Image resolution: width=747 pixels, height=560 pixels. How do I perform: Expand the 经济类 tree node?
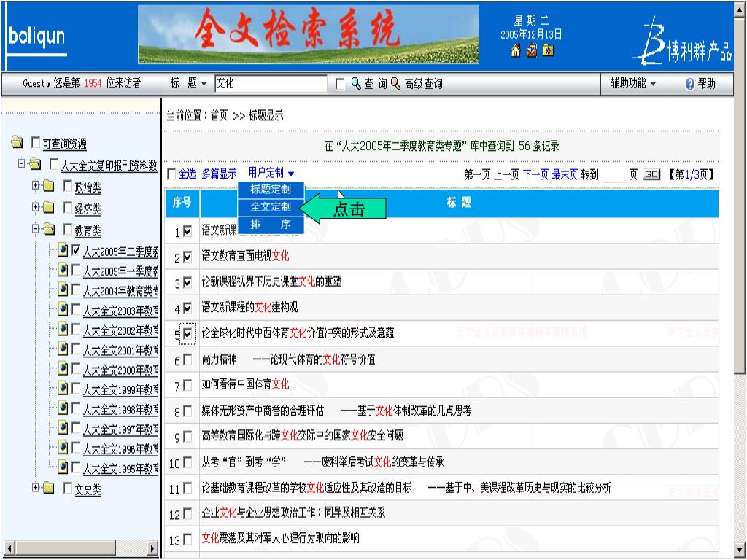click(35, 206)
